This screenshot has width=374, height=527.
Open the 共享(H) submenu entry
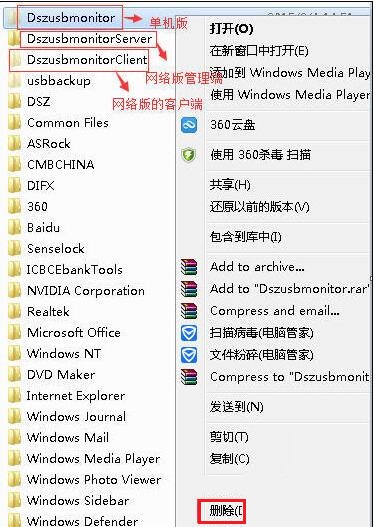[x=230, y=185]
